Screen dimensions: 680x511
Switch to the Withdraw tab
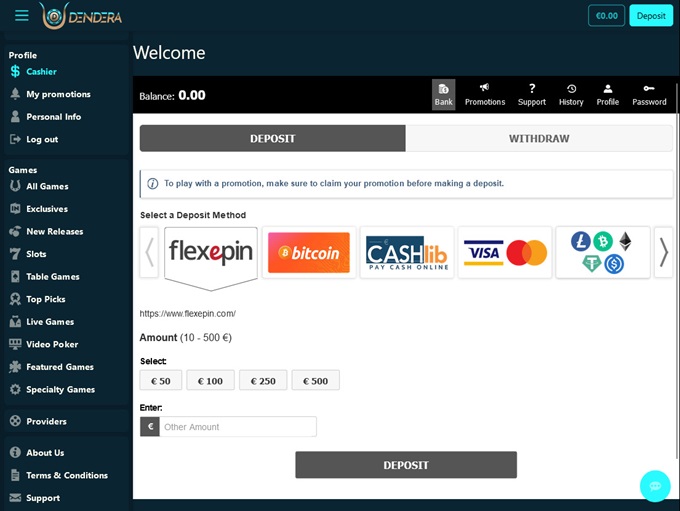[x=539, y=138]
